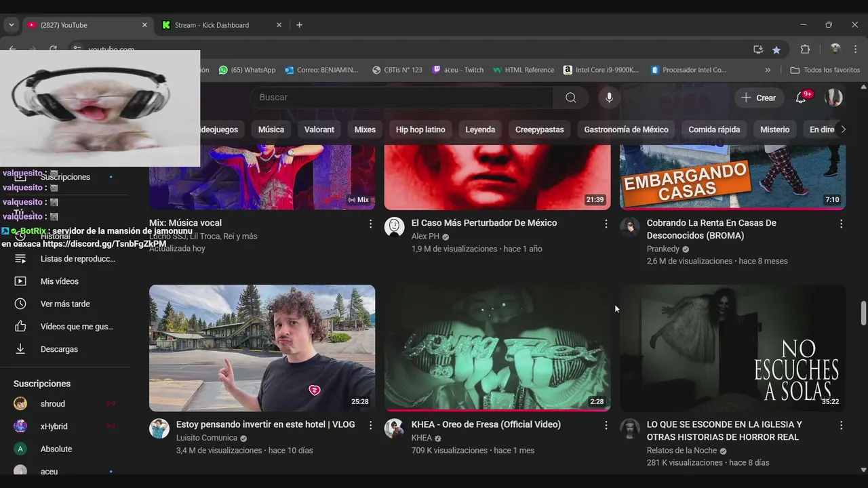Close the Kick Dashboard tab
The height and width of the screenshot is (488, 868).
[x=279, y=25]
